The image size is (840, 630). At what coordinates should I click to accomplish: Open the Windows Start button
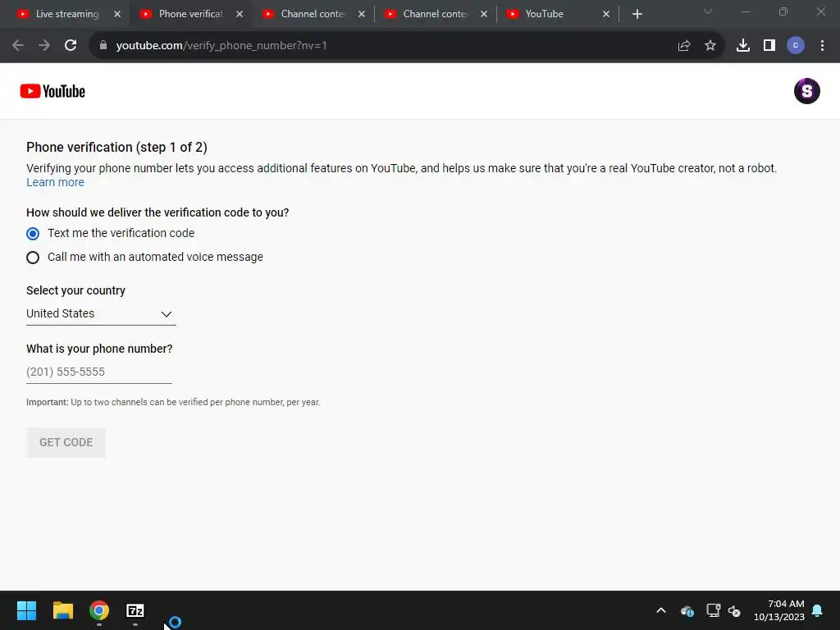pos(26,610)
